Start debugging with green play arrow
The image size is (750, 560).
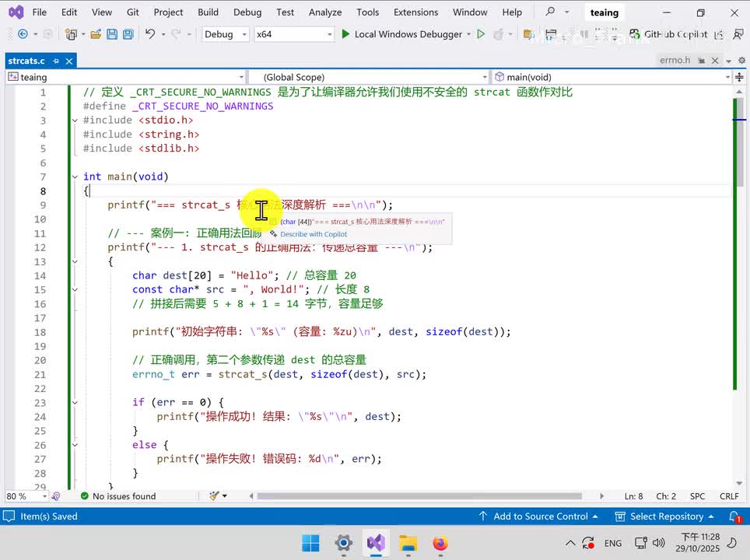click(x=345, y=34)
